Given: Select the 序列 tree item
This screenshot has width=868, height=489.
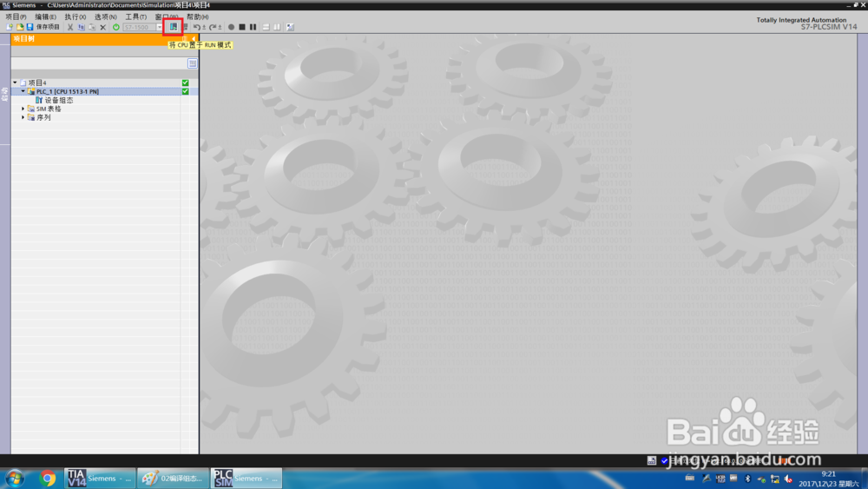Looking at the screenshot, I should click(43, 117).
